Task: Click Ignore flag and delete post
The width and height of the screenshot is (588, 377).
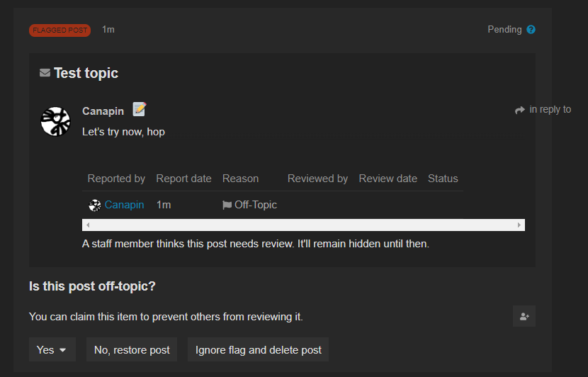Action: pyautogui.click(x=258, y=349)
